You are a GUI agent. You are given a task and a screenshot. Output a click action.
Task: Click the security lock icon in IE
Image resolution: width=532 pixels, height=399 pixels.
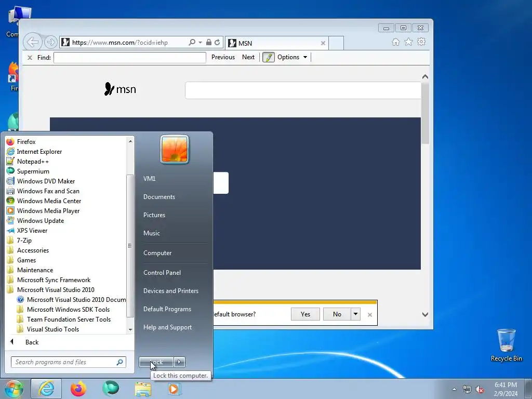(x=209, y=42)
